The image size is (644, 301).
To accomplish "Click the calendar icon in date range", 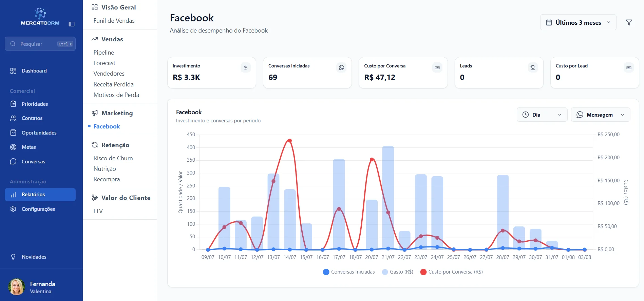I will click(x=549, y=22).
